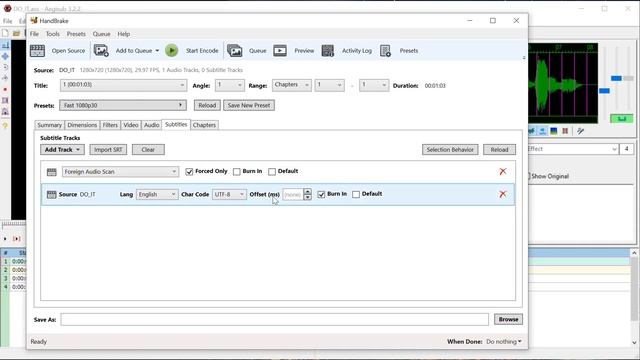This screenshot has height=360, width=640.
Task: Click the Aegisub app logo icon
Action: click(x=7, y=8)
